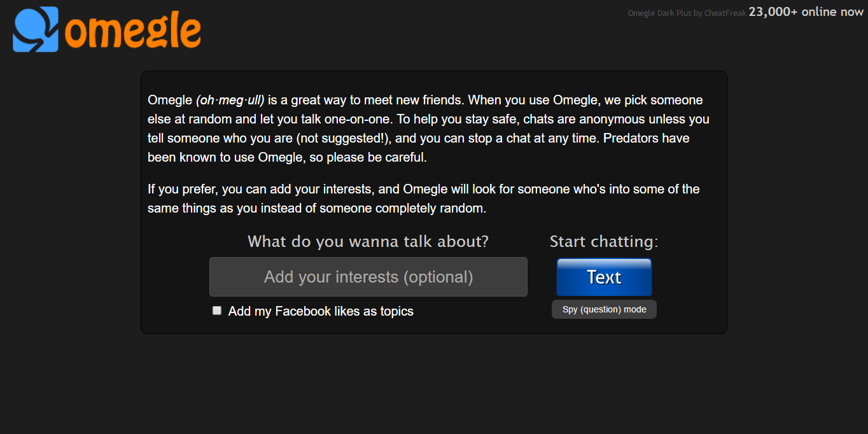The image size is (868, 434).
Task: Select the orange Omegle wordmark
Action: (x=134, y=28)
